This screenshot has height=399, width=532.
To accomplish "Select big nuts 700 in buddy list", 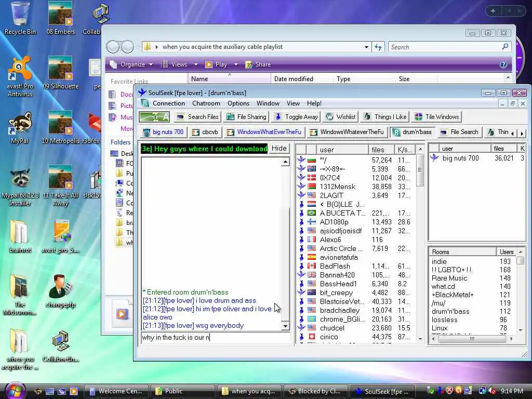I will (477, 158).
